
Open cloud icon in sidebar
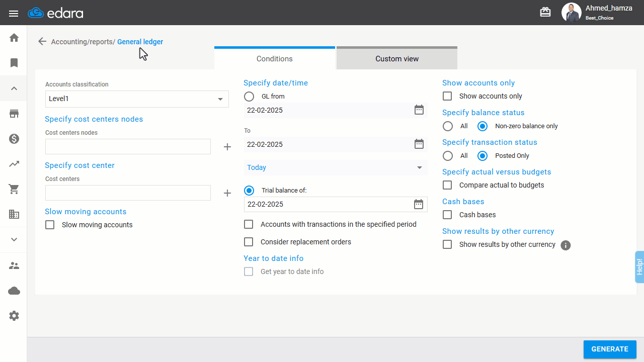[14, 291]
